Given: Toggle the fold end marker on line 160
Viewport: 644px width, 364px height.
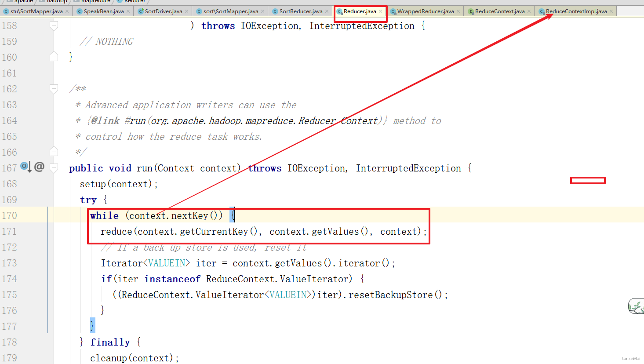Looking at the screenshot, I should coord(54,57).
